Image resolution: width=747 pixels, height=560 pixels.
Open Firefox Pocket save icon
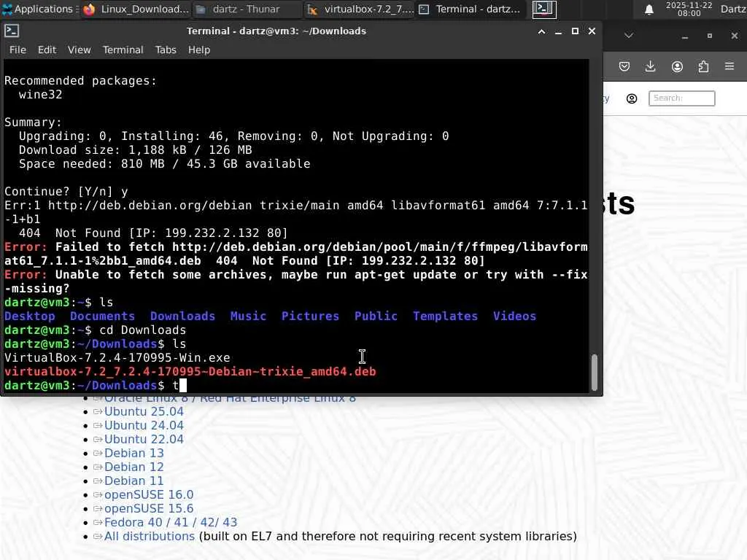[x=624, y=66]
